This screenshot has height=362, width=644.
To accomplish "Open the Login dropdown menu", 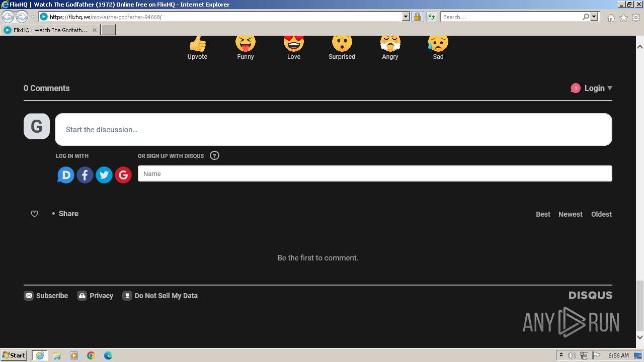I will pos(598,88).
